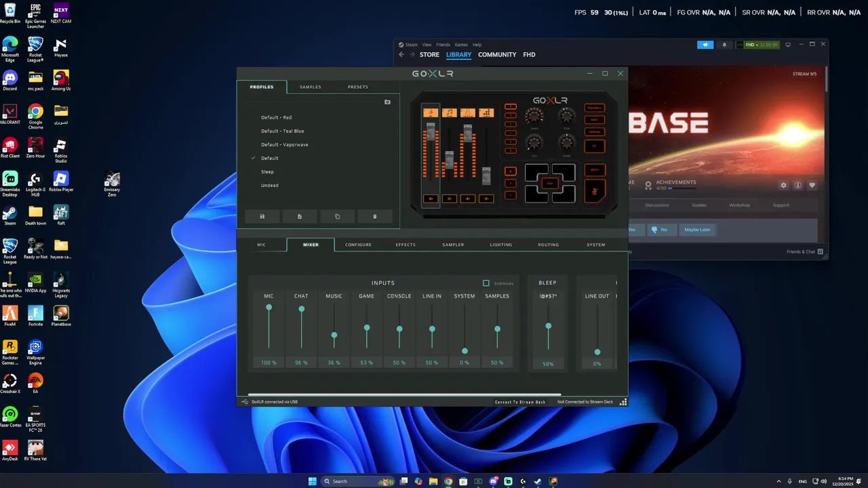This screenshot has height=488, width=868.
Task: Click the Windows Start button
Action: click(x=313, y=481)
